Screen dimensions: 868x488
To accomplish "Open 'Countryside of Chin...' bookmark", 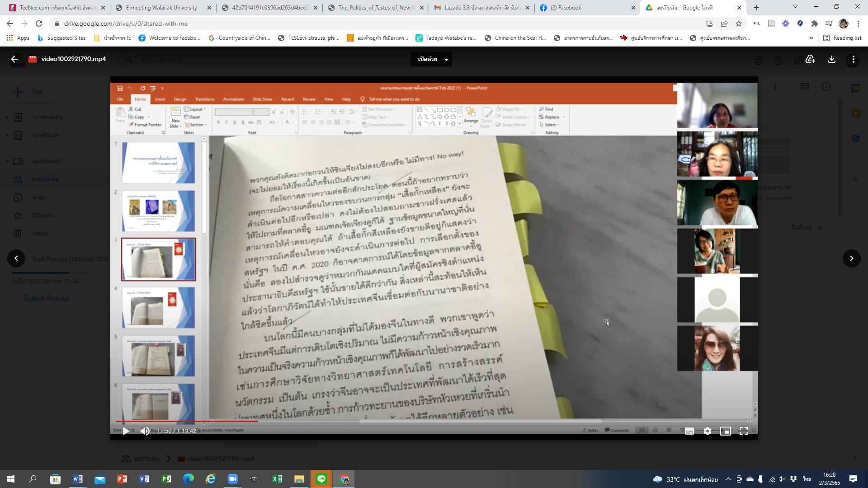I will [240, 38].
